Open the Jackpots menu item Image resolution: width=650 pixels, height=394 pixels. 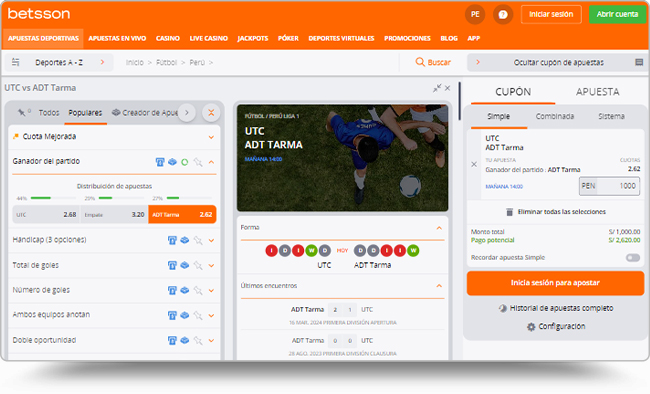click(x=252, y=38)
